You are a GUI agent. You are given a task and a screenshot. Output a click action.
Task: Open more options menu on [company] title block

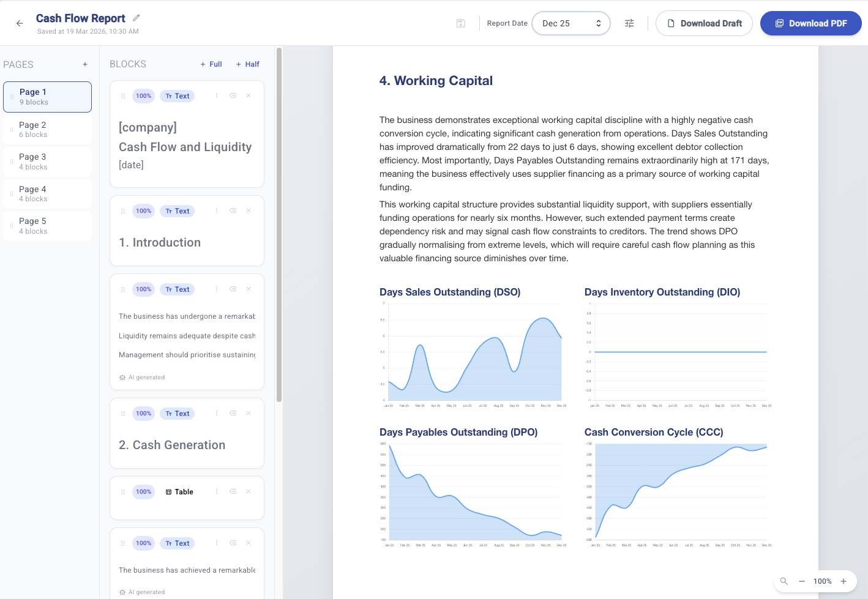click(x=217, y=95)
